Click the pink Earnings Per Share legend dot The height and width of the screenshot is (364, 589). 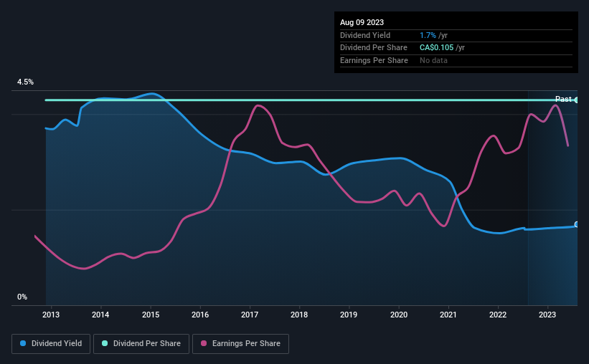(x=204, y=343)
